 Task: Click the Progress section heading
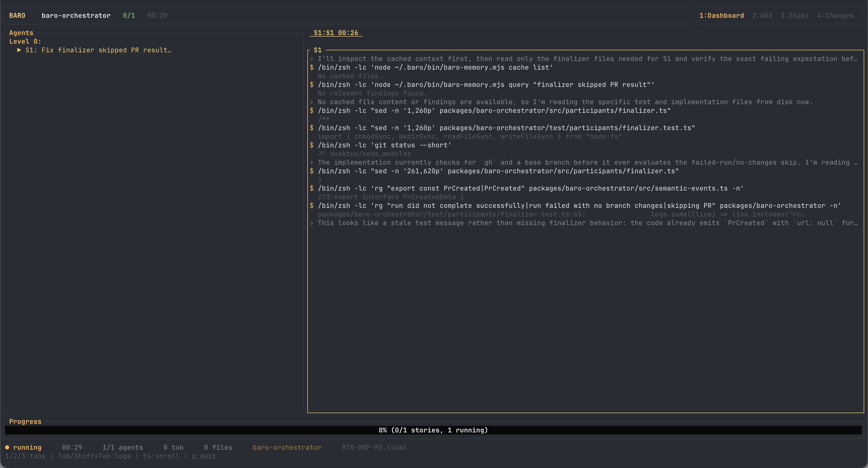point(25,422)
